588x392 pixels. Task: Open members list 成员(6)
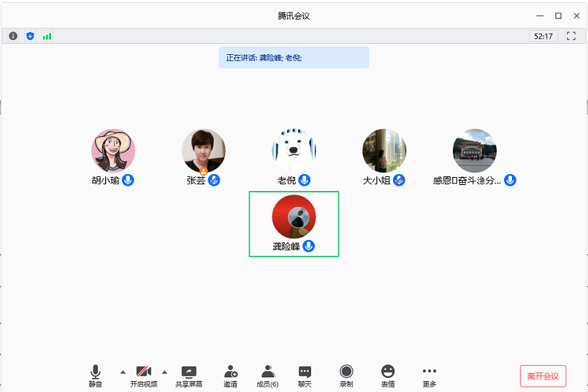click(267, 376)
